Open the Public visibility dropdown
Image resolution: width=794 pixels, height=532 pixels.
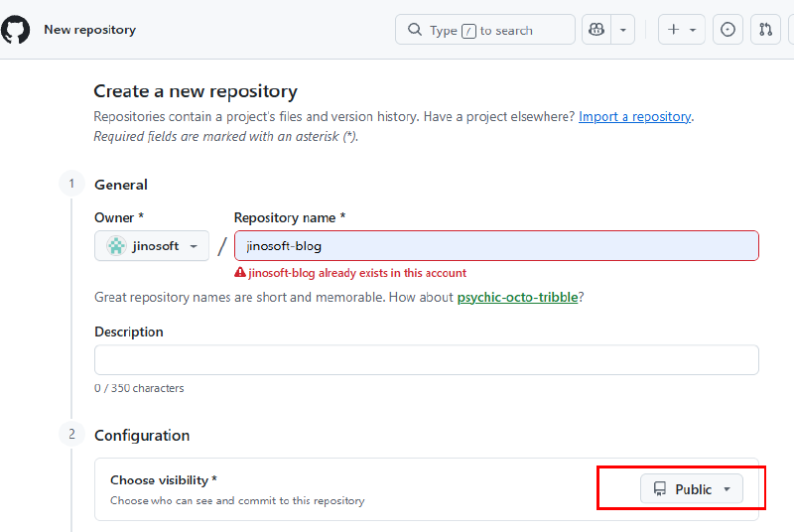[691, 489]
